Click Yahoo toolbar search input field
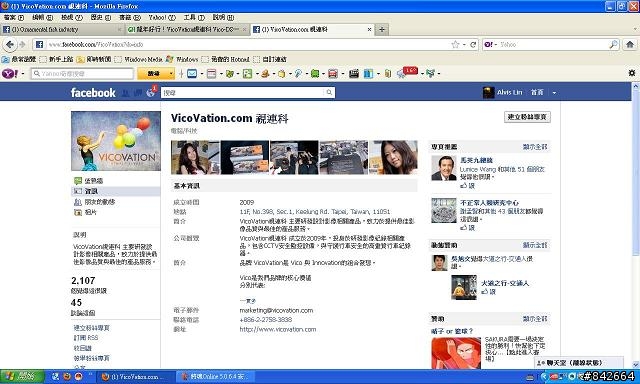Viewport: 640px width, 384px height. [82, 73]
